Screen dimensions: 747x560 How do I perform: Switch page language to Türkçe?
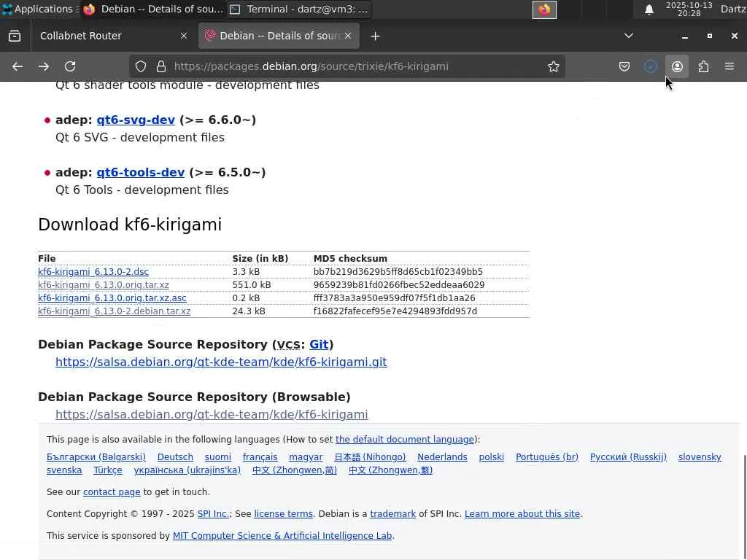click(108, 470)
